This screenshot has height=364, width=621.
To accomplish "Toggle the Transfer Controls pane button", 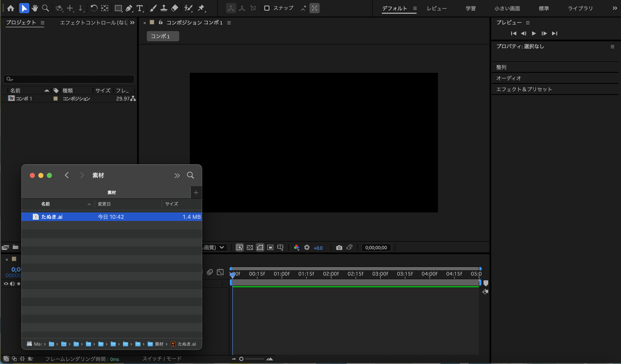I will pos(14,359).
